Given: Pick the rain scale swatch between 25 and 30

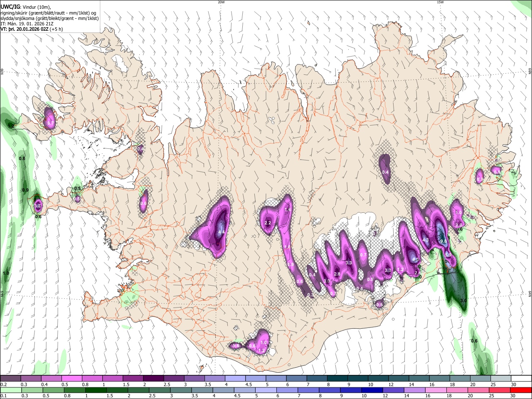Looking at the screenshot, I should pos(500,390).
